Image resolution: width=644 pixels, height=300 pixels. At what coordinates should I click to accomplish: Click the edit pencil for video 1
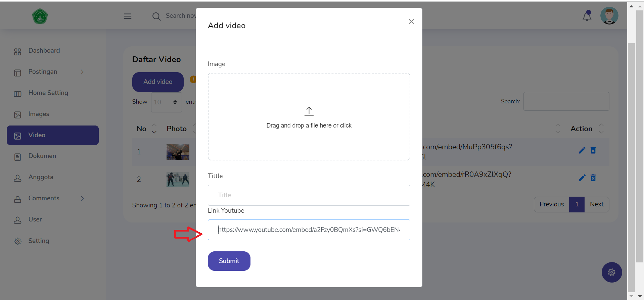pyautogui.click(x=582, y=150)
